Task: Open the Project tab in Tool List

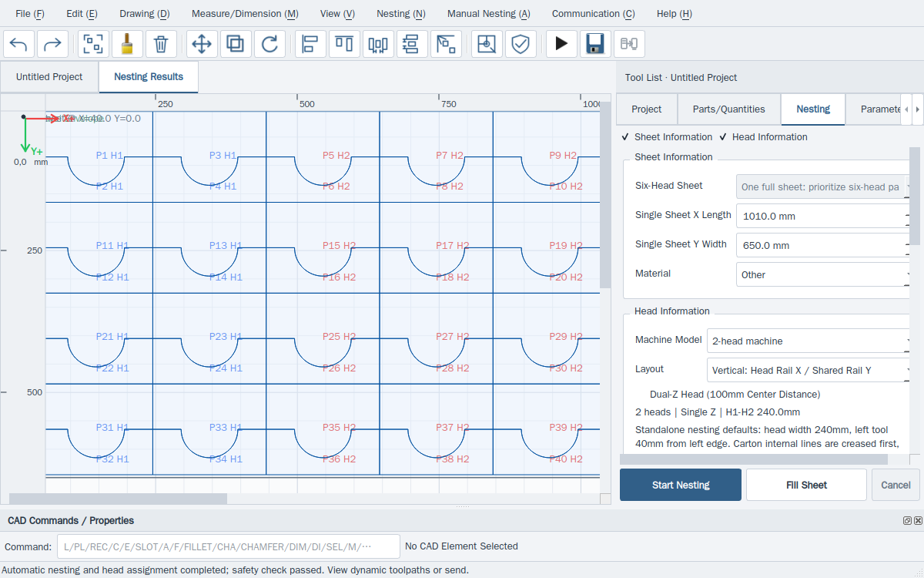Action: pos(647,109)
